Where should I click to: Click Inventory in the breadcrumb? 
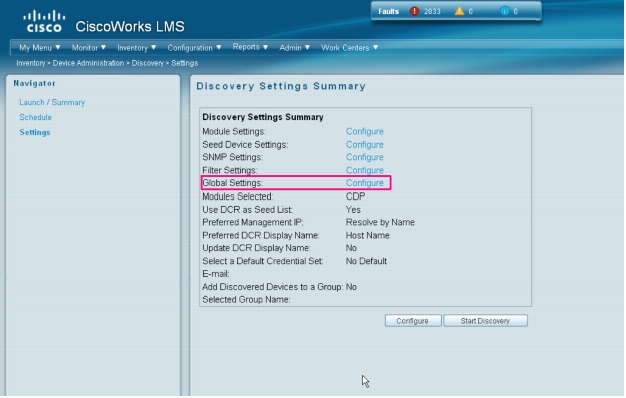tap(31, 63)
